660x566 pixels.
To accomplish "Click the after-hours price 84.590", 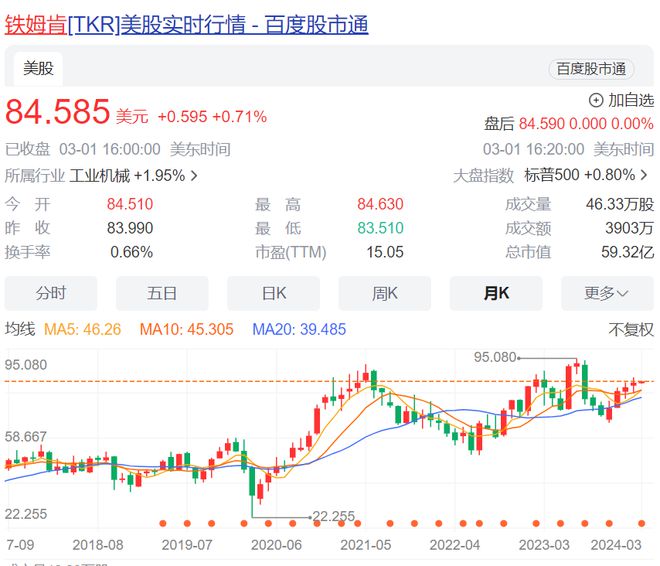I will point(541,124).
